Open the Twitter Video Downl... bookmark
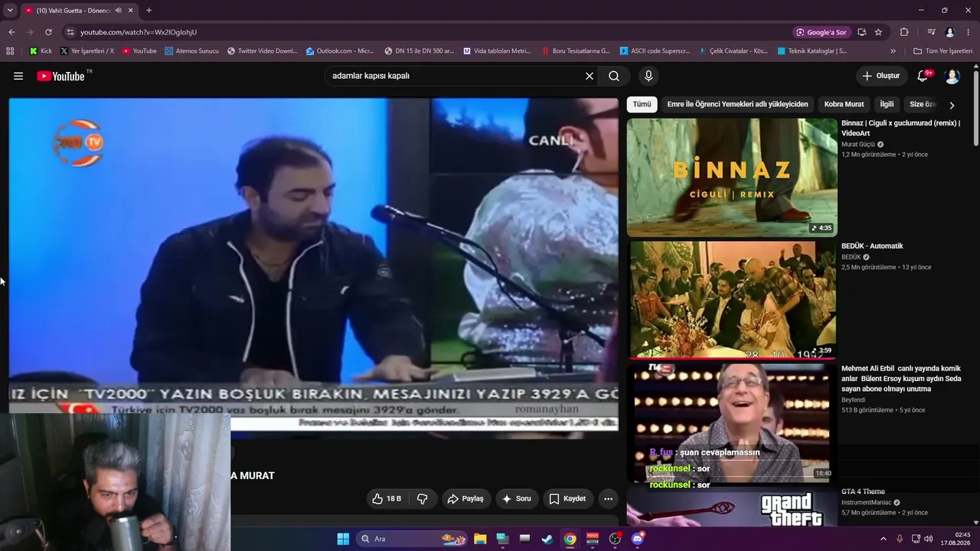This screenshot has width=980, height=551. click(x=262, y=51)
